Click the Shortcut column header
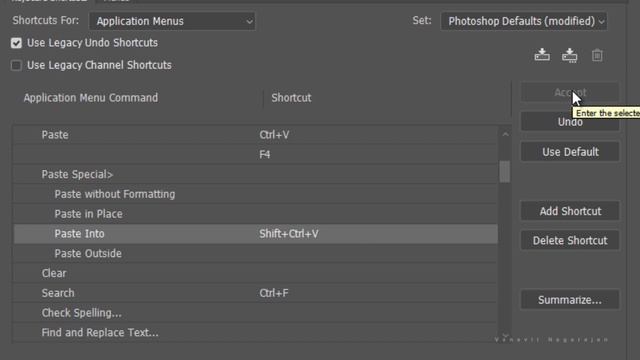Screen dimensions: 640x360 [x=291, y=98]
